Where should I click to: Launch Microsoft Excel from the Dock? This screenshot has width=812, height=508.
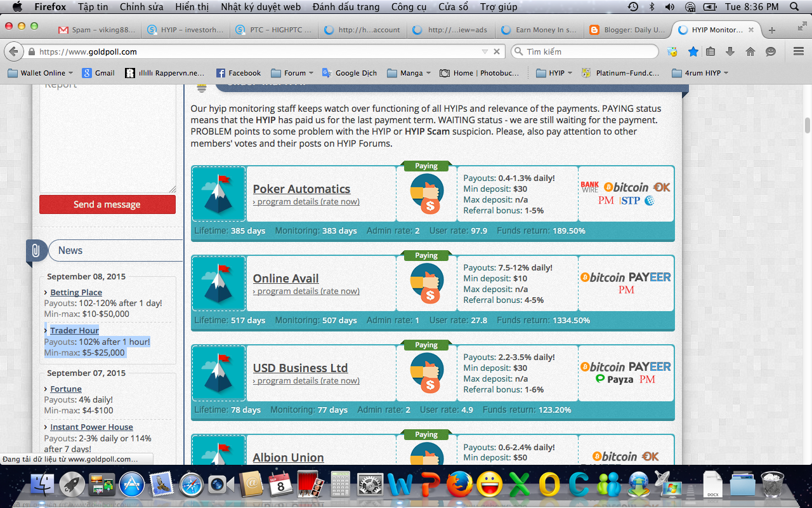pos(520,485)
